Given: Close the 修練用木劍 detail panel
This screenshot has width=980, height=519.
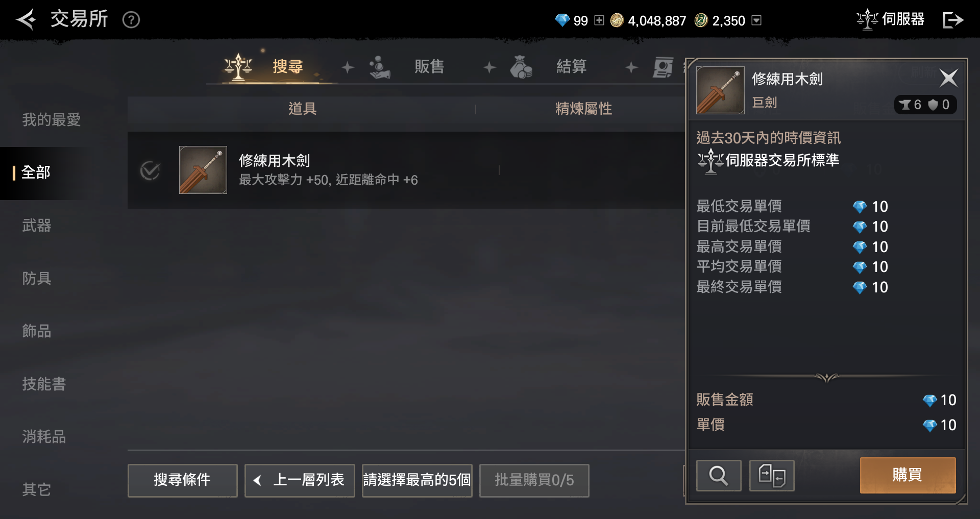Looking at the screenshot, I should coord(948,78).
